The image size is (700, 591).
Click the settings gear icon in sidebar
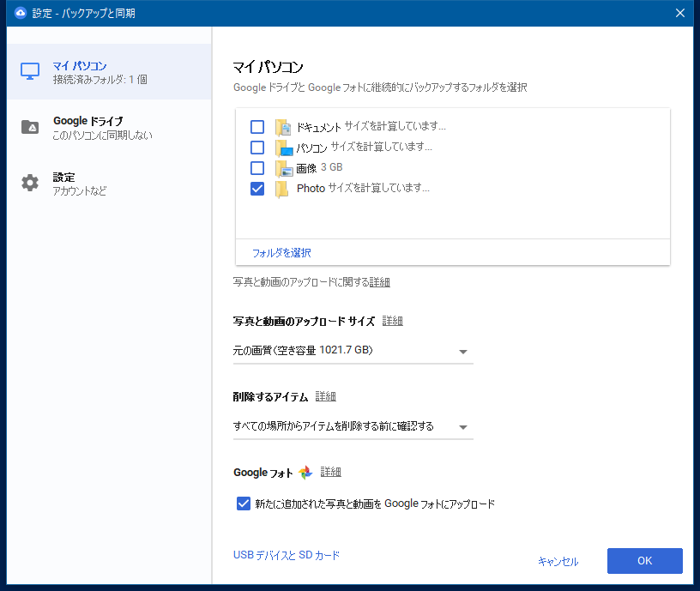(x=30, y=183)
